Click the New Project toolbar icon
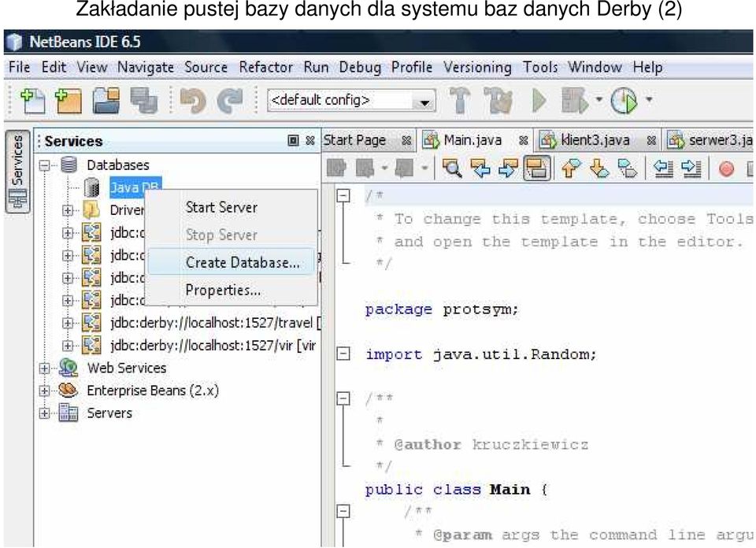 click(69, 101)
